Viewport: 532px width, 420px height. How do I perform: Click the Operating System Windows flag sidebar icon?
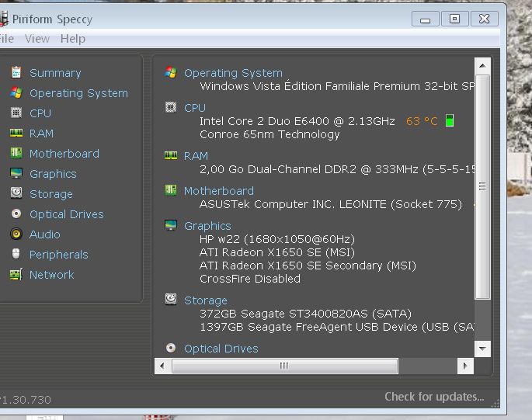(16, 92)
